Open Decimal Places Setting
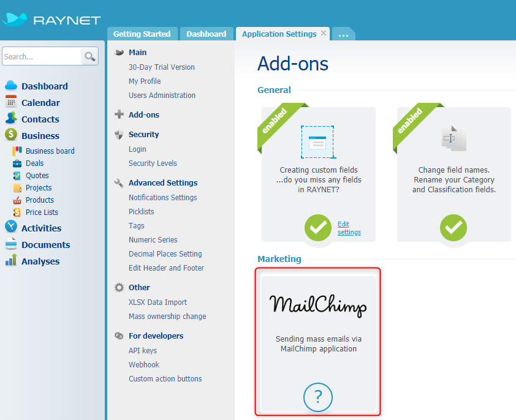This screenshot has height=420, width=516. (165, 254)
